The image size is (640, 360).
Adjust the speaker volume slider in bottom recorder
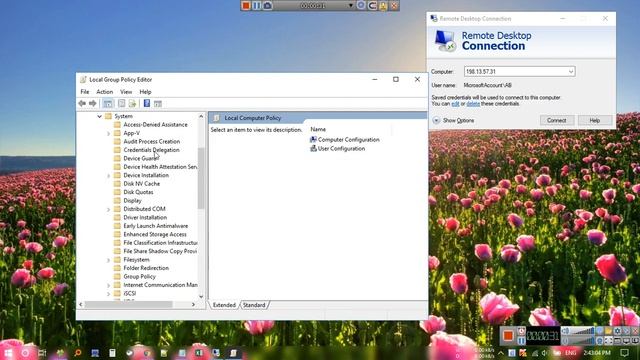coord(583,331)
